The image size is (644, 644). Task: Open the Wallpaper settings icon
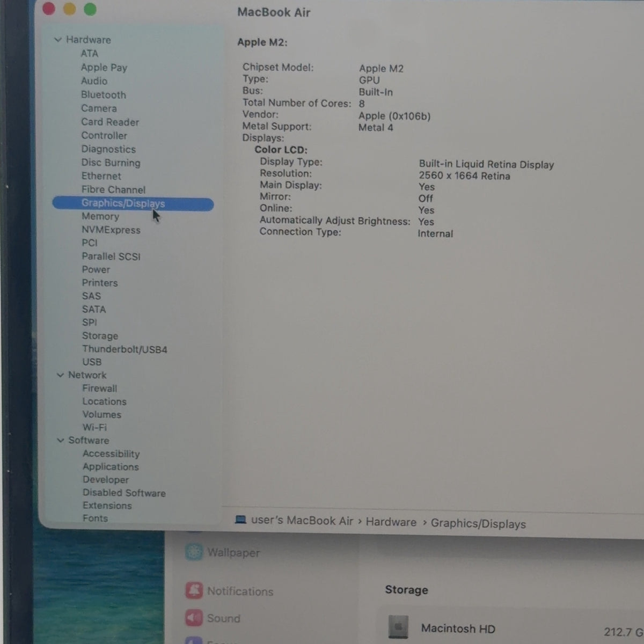click(x=194, y=552)
